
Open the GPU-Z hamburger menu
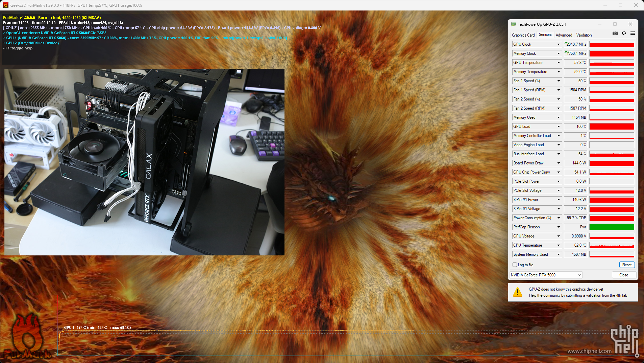[633, 33]
